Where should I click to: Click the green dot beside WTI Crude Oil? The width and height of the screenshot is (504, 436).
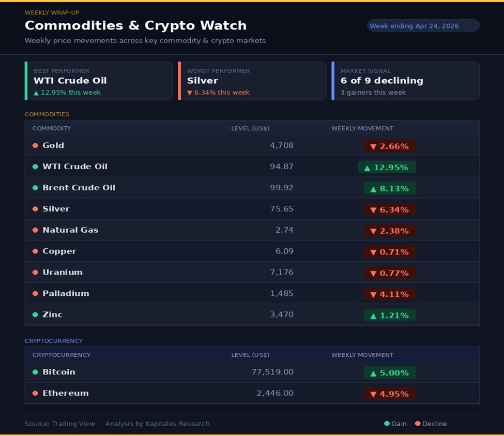click(35, 167)
